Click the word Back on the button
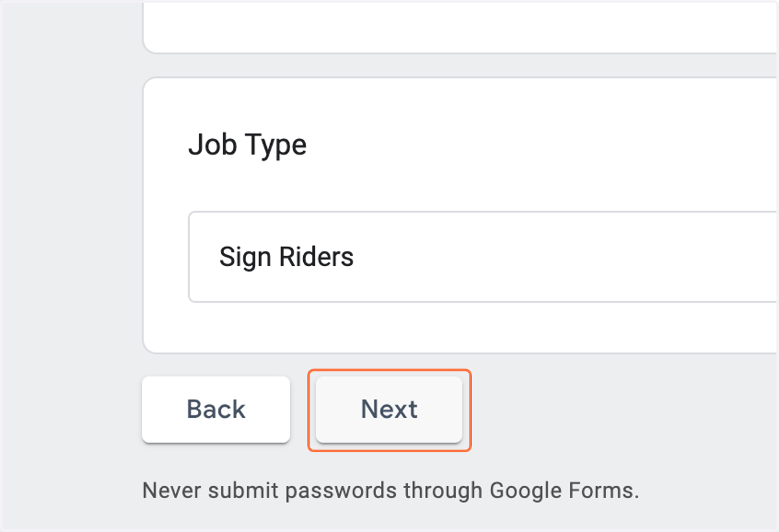This screenshot has width=779, height=532. pos(216,409)
